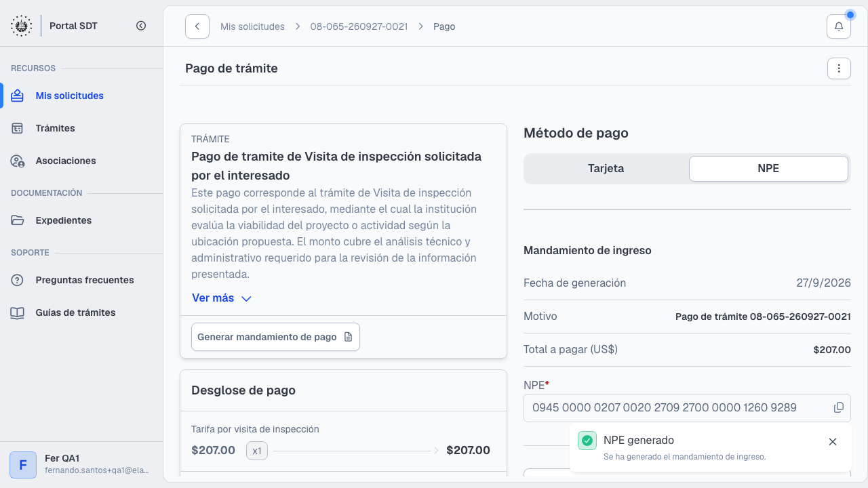Screen dimensions: 868x488
Task: Click the Guías de trámites book icon
Action: pos(18,312)
